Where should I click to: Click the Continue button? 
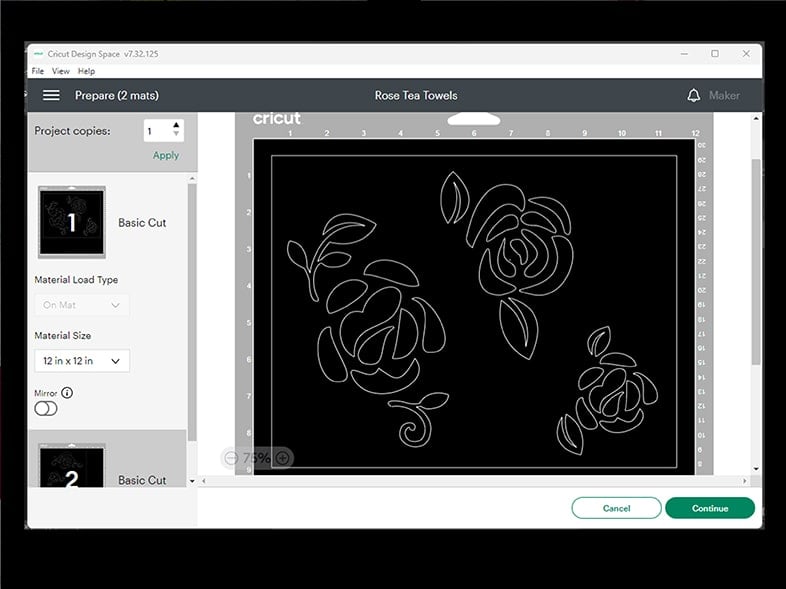pos(709,508)
